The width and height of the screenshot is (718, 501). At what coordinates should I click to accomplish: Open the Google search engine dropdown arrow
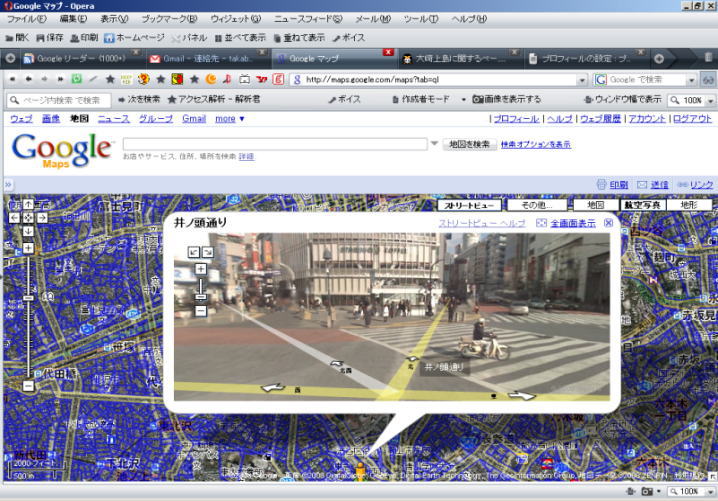click(691, 80)
